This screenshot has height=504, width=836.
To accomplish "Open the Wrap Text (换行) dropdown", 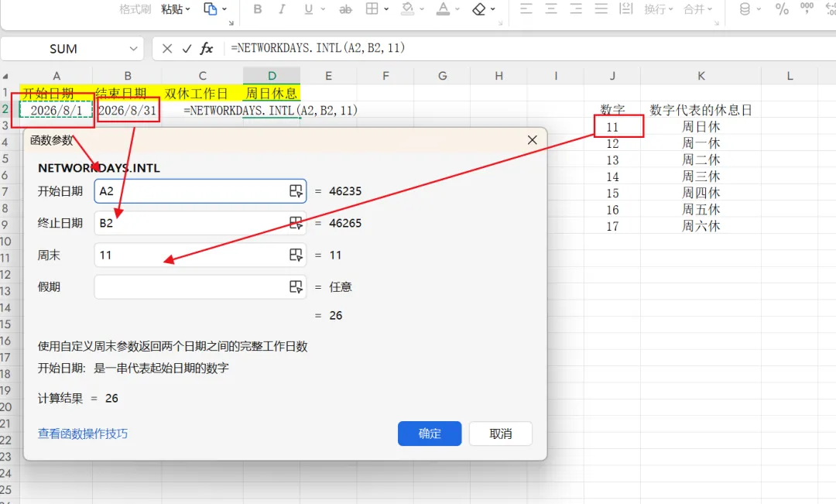I will pos(659,9).
